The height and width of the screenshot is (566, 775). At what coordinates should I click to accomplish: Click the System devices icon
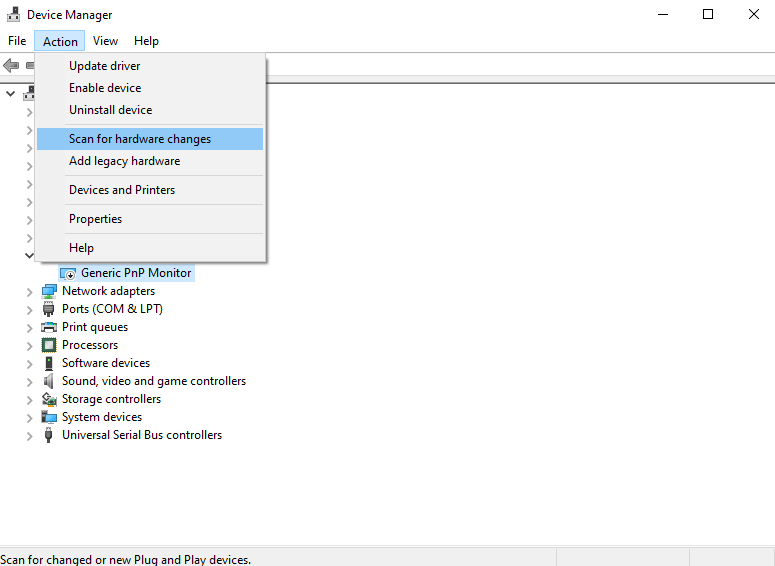[49, 417]
